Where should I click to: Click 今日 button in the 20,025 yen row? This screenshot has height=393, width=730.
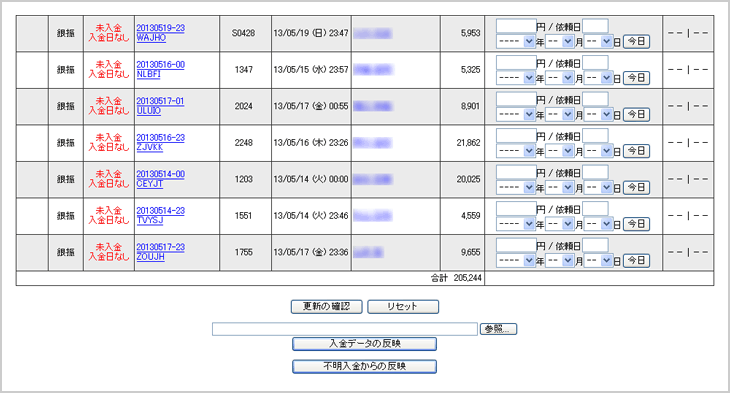point(636,187)
